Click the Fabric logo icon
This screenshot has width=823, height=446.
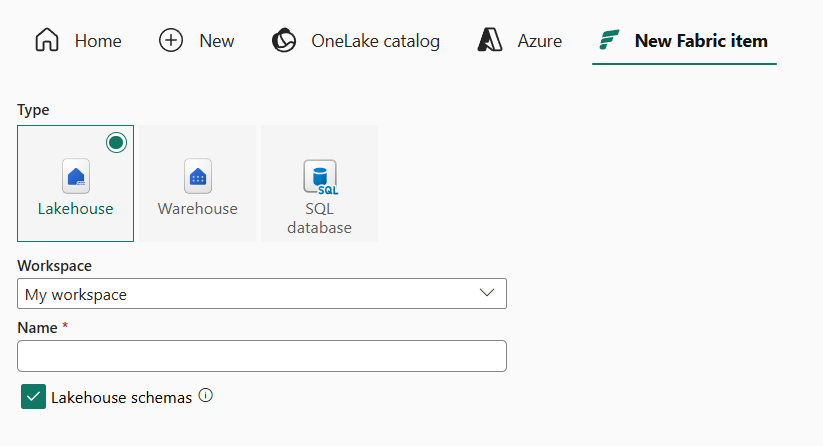pyautogui.click(x=609, y=40)
